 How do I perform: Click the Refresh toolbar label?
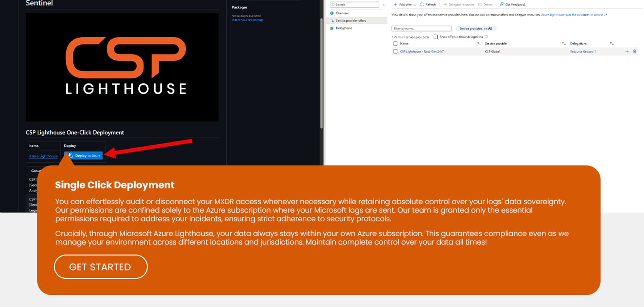[x=430, y=5]
